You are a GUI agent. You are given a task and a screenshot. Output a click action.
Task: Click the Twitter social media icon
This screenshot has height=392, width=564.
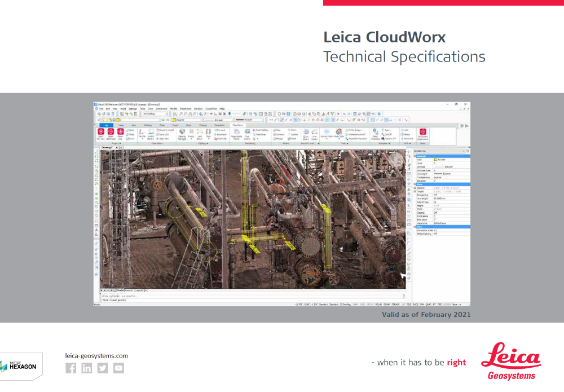pyautogui.click(x=103, y=368)
